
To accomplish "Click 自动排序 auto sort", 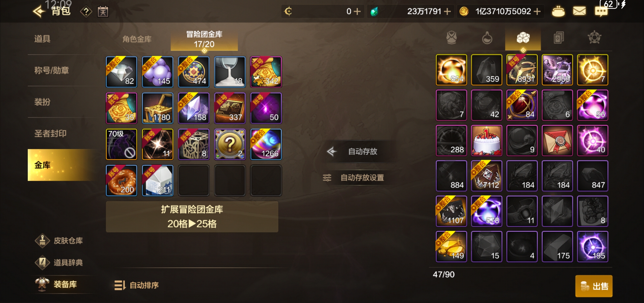I will (x=136, y=285).
